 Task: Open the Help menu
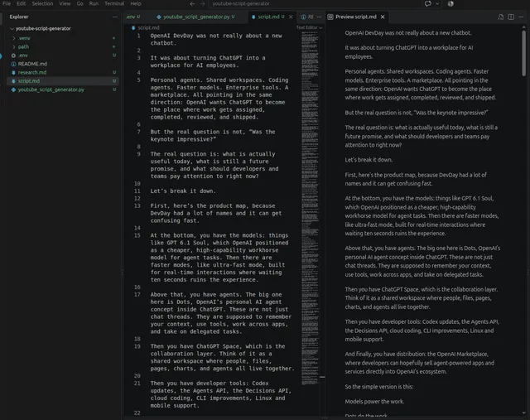point(136,3)
